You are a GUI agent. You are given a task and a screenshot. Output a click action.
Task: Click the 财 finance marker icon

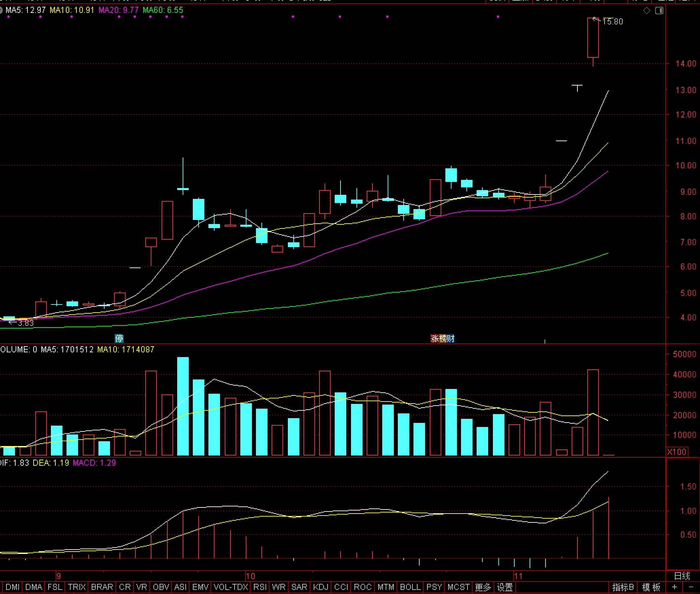(x=450, y=338)
